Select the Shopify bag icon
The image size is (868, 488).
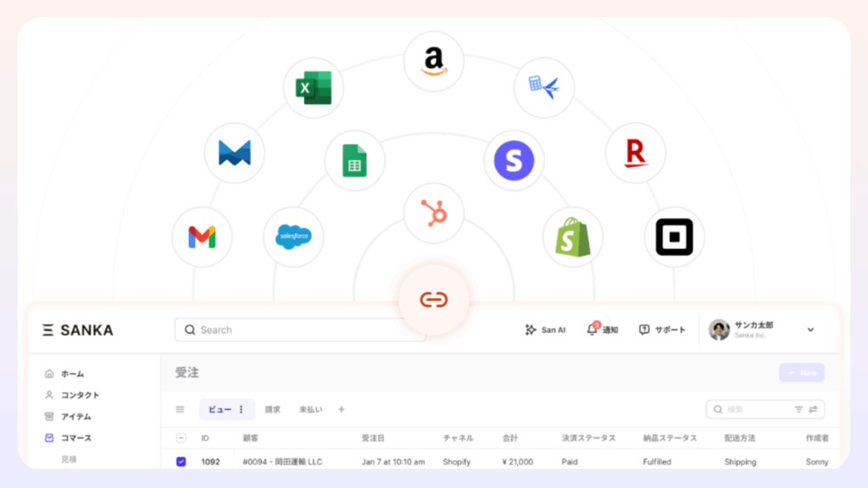pos(573,237)
